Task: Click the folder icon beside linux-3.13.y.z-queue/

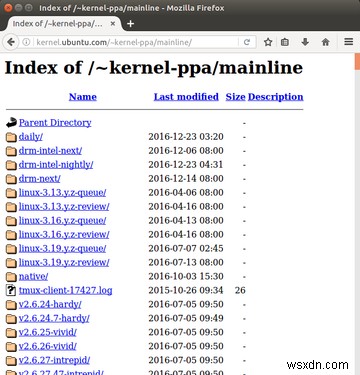Action: [11, 193]
